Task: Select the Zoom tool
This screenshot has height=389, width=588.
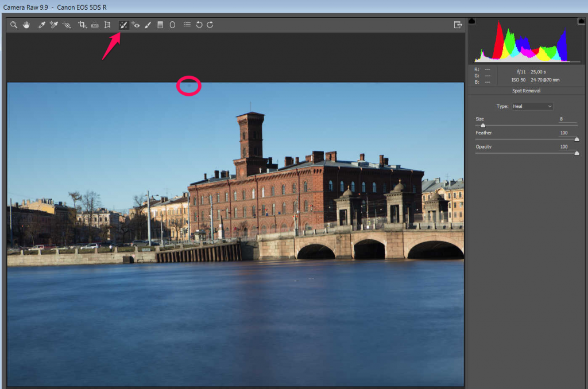Action: tap(14, 25)
